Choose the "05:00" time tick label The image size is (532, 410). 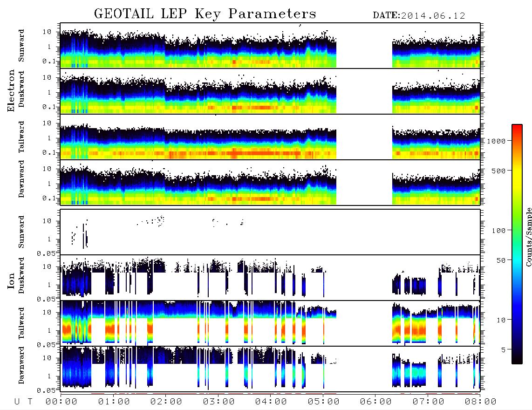point(324,402)
